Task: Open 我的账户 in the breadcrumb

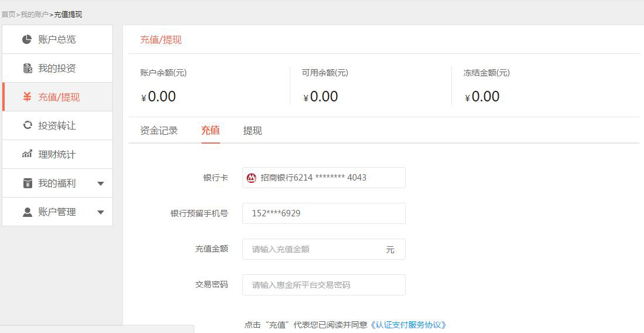Action: [35, 14]
